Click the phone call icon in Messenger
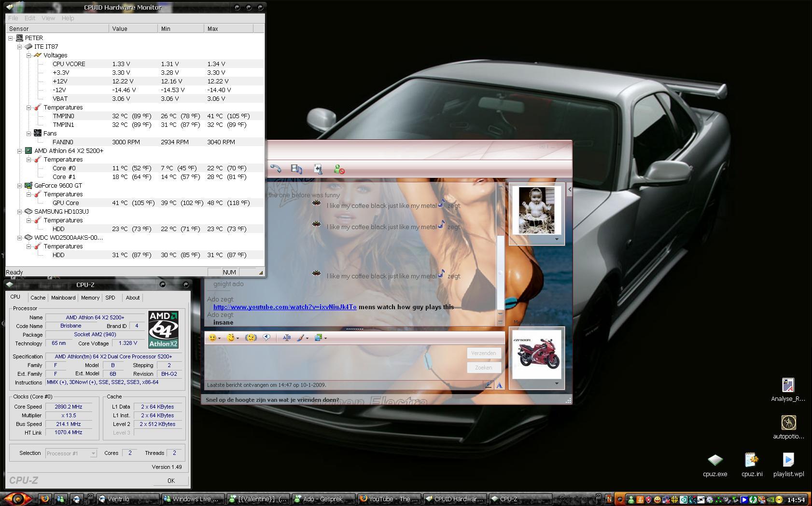This screenshot has width=812, height=506. click(276, 169)
